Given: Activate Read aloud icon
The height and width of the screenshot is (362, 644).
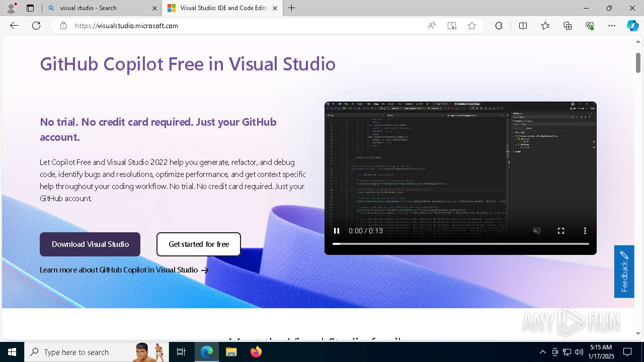Looking at the screenshot, I should coord(432,26).
